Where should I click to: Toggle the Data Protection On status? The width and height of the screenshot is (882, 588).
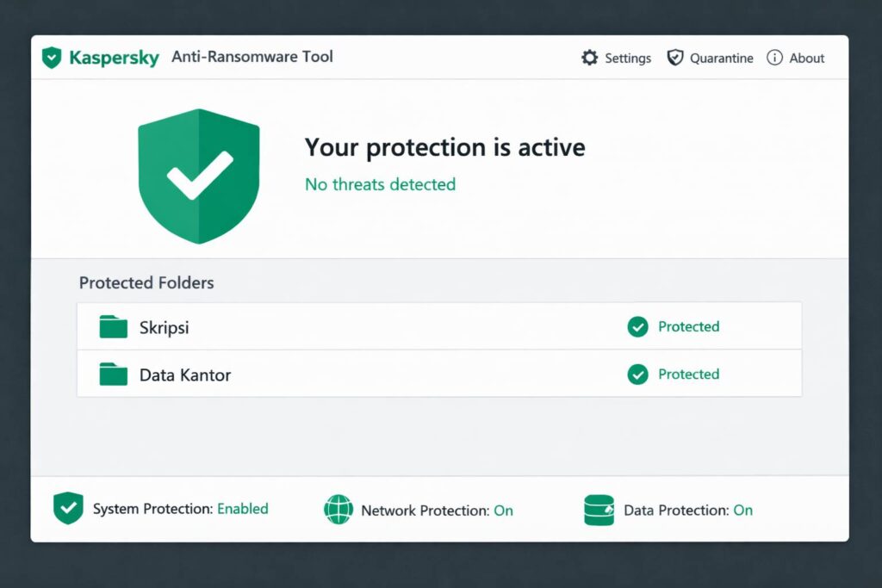742,511
